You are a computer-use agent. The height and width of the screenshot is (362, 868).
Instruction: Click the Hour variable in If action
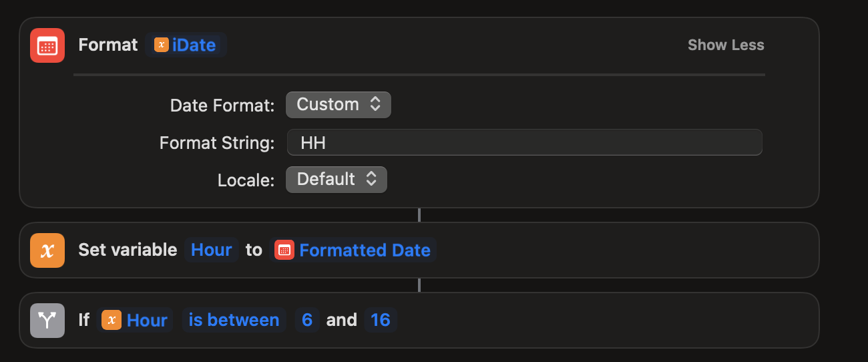click(x=136, y=321)
